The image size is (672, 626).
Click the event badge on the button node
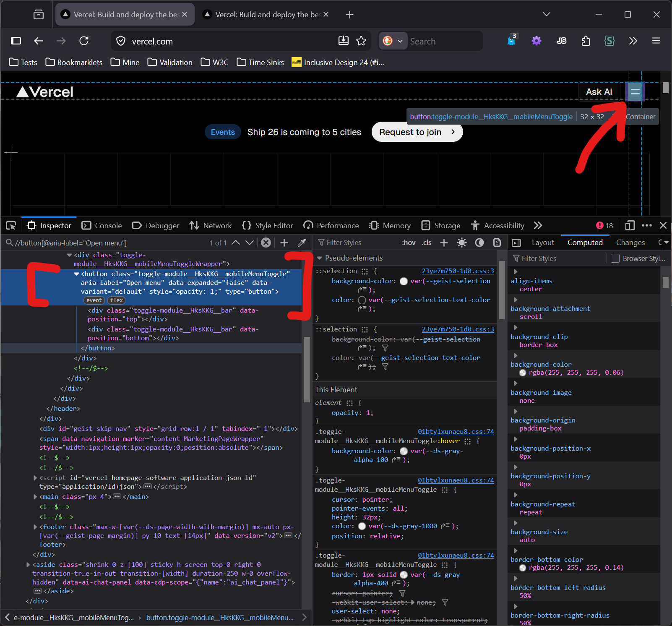[94, 300]
